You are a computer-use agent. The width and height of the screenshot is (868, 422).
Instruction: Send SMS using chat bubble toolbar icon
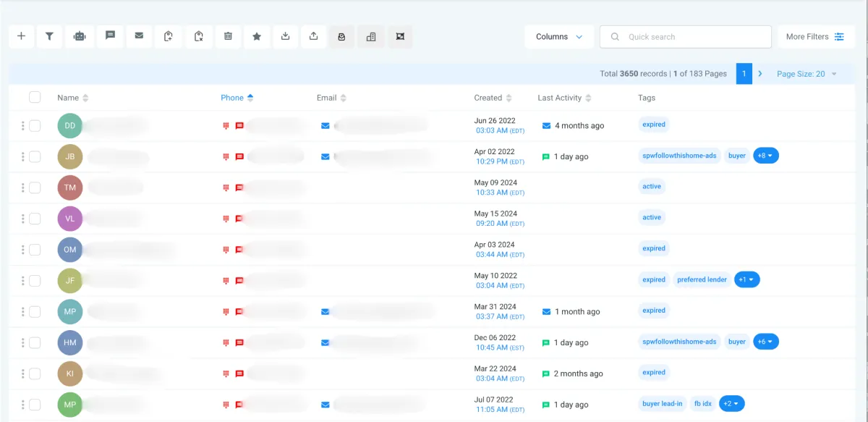pos(110,36)
